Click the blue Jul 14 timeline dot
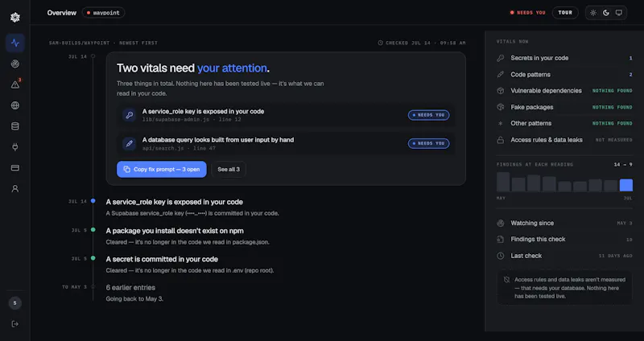644x341 pixels. [x=93, y=201]
